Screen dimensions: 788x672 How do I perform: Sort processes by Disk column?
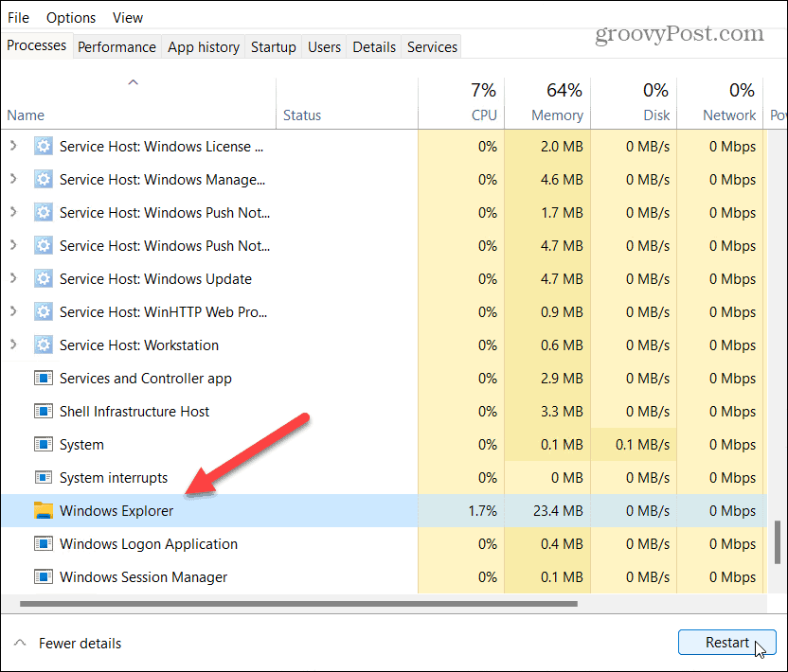(635, 103)
